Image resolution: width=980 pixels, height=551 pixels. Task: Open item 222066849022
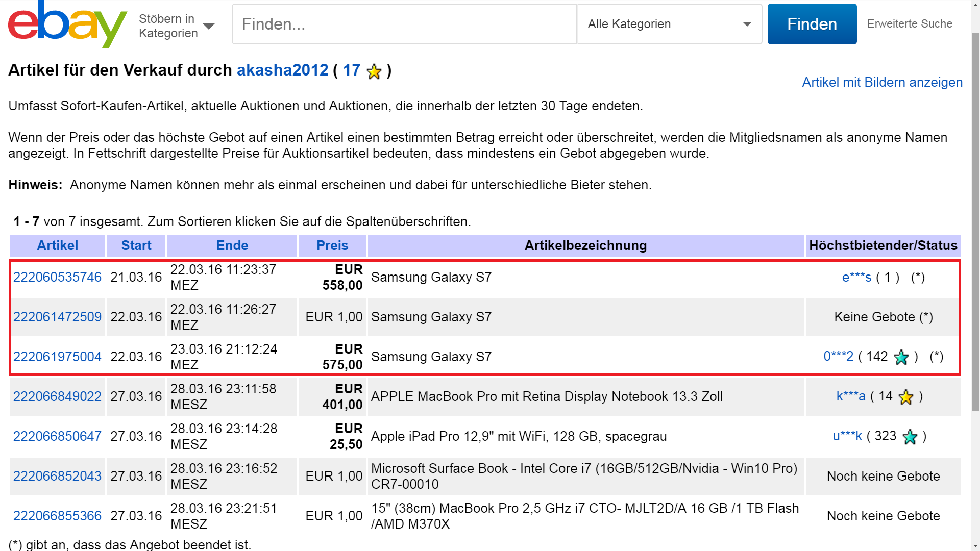point(57,396)
